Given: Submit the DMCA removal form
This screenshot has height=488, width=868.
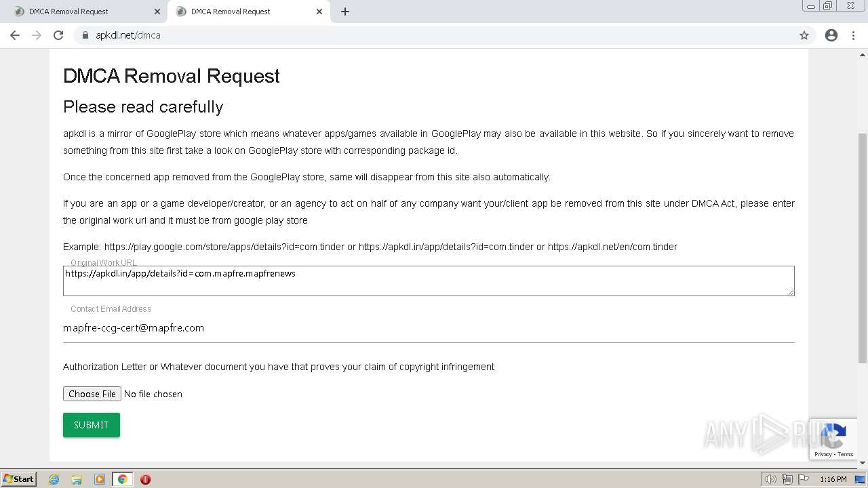Looking at the screenshot, I should [92, 425].
